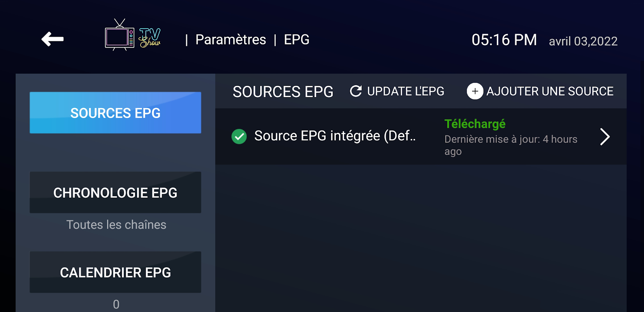Click the green Téléchargé status

click(475, 124)
